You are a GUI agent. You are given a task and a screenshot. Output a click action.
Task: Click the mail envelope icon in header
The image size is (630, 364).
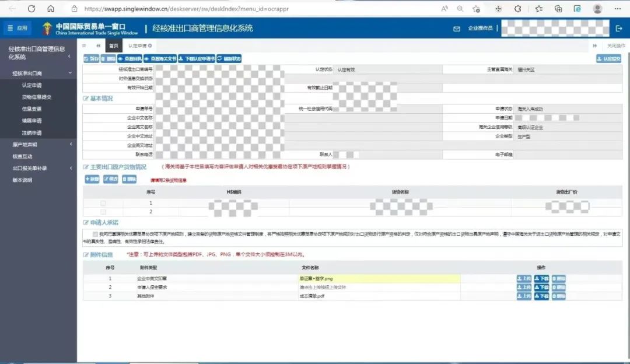click(x=457, y=29)
